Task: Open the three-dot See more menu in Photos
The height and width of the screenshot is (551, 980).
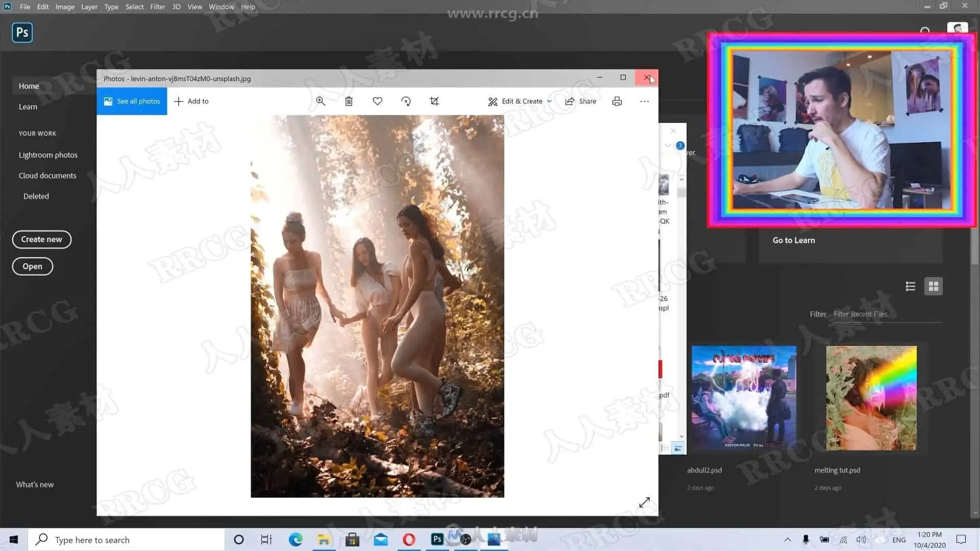Action: (x=645, y=101)
